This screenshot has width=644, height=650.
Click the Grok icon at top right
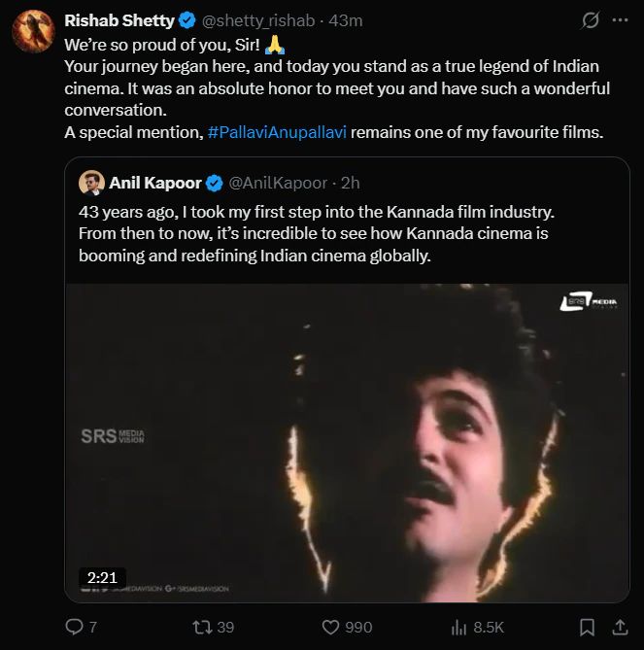click(x=589, y=19)
